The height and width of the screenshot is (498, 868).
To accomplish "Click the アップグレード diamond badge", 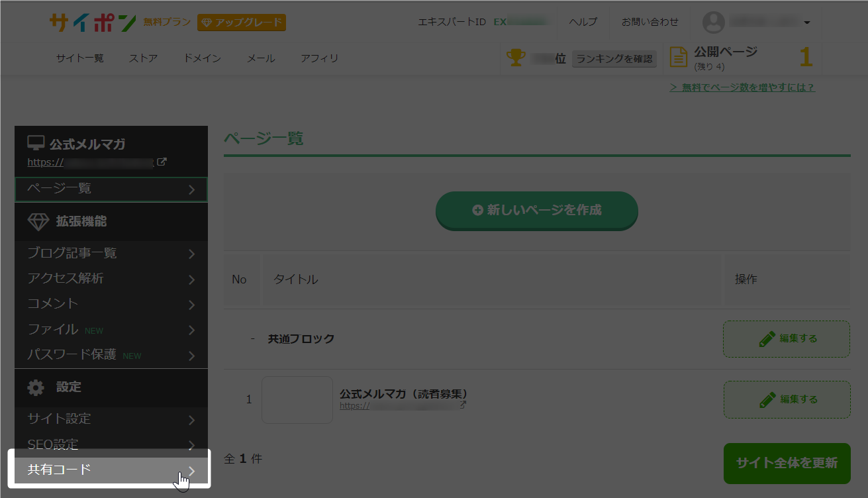I will [x=242, y=23].
